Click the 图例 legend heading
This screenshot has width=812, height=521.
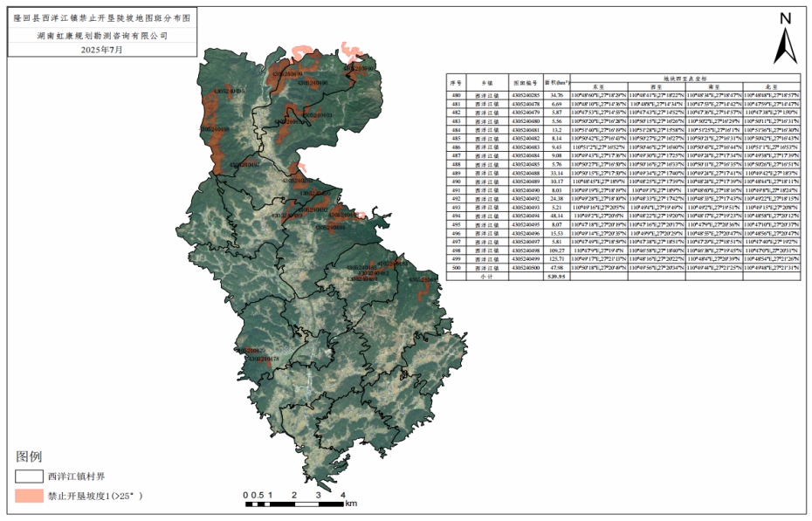(29, 456)
